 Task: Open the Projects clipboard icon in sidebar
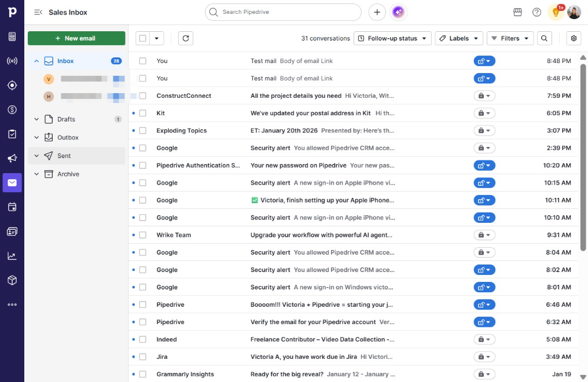(12, 134)
